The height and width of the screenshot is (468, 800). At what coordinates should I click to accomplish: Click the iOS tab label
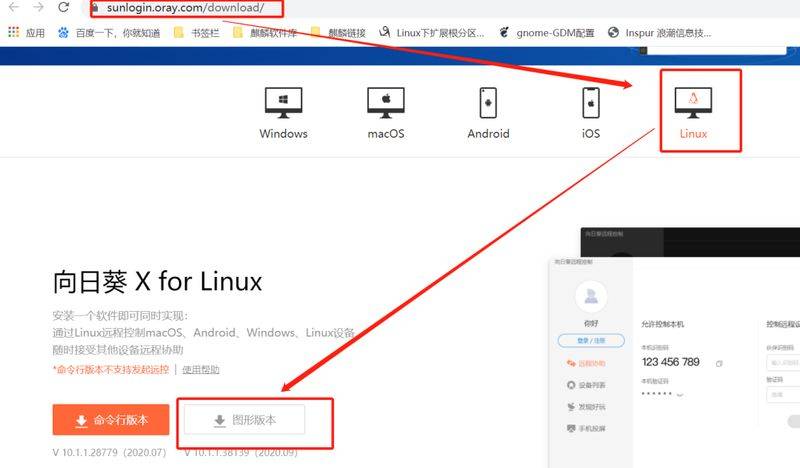pyautogui.click(x=591, y=134)
